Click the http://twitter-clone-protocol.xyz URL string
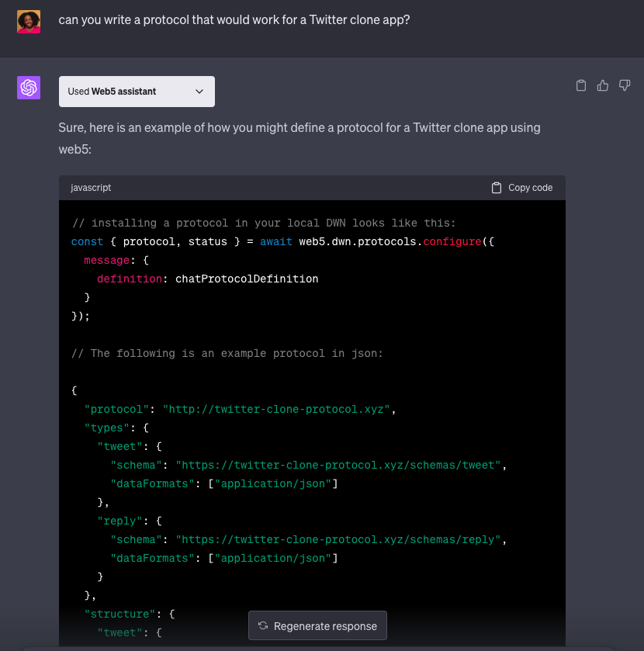The width and height of the screenshot is (644, 651). 276,410
